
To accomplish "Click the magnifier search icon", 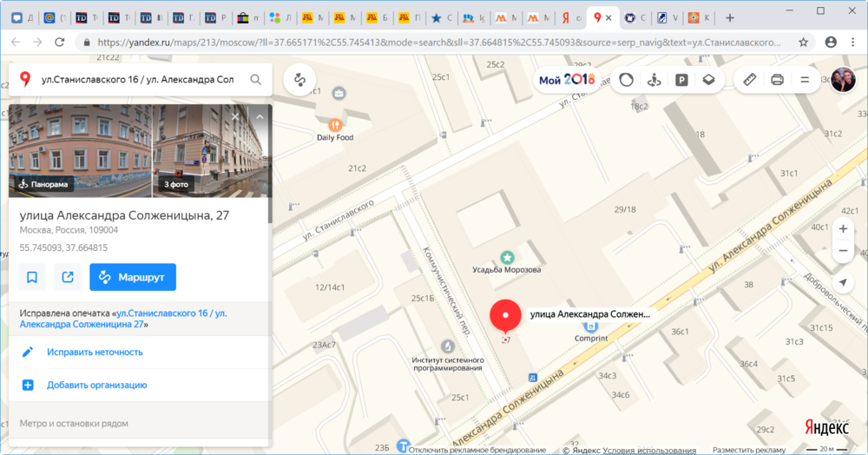I will point(256,80).
